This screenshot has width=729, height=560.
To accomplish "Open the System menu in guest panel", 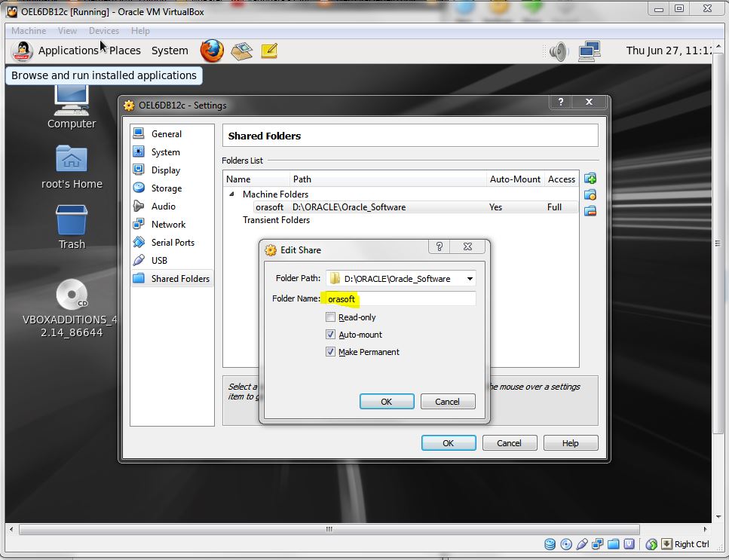I will point(170,50).
